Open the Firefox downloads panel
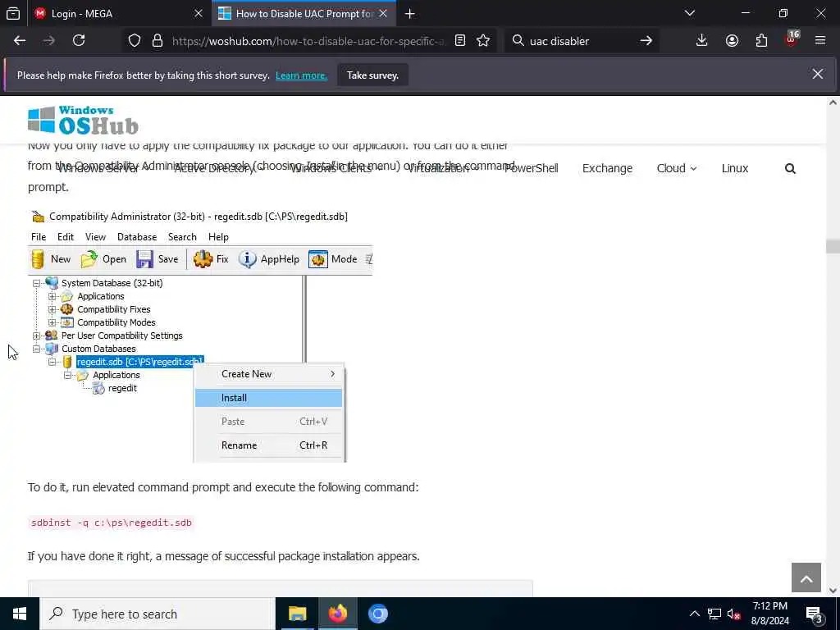 click(x=702, y=41)
